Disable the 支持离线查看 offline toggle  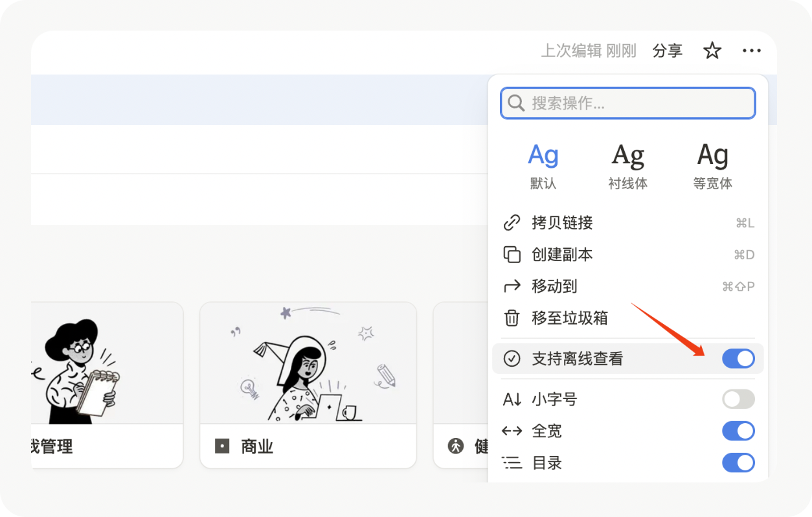coord(738,358)
